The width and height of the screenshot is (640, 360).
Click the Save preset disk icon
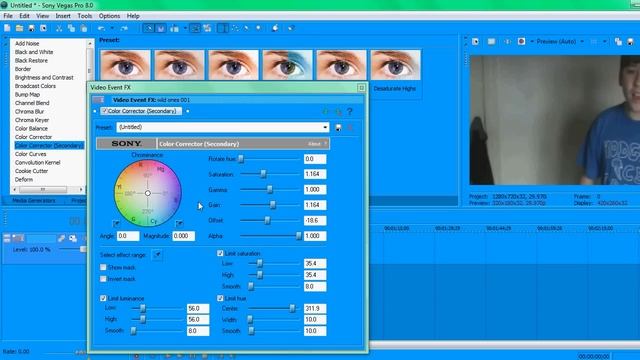338,128
